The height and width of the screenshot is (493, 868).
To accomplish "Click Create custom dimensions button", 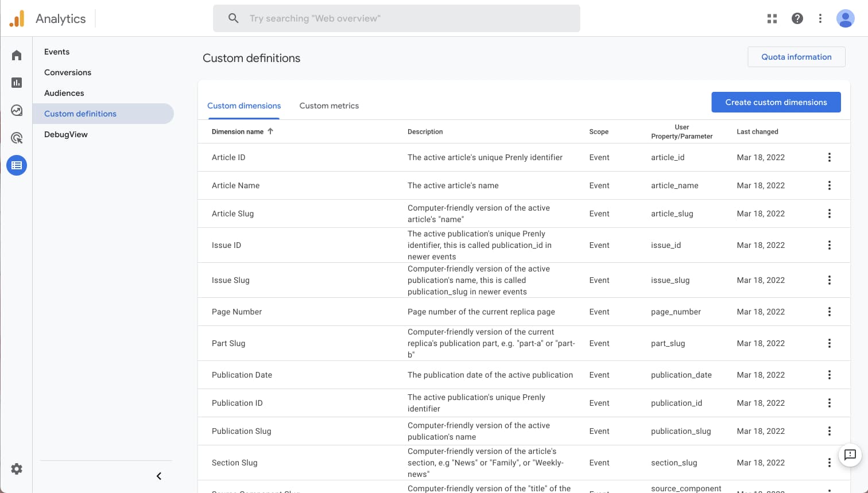I will (x=776, y=102).
